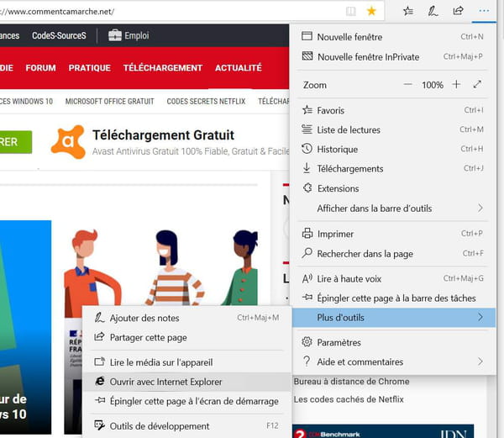Select Épingler cette page à la barre des tâches
Screen dimensions: 504x438
click(394, 298)
